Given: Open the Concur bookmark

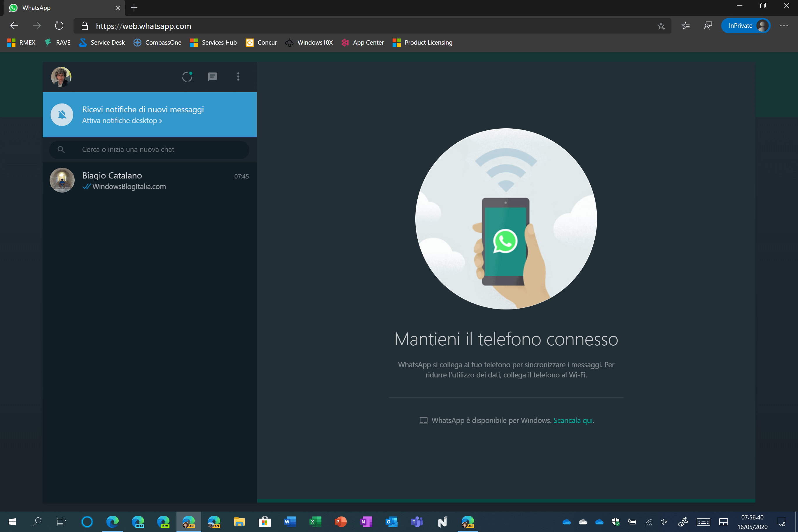Looking at the screenshot, I should coord(261,42).
